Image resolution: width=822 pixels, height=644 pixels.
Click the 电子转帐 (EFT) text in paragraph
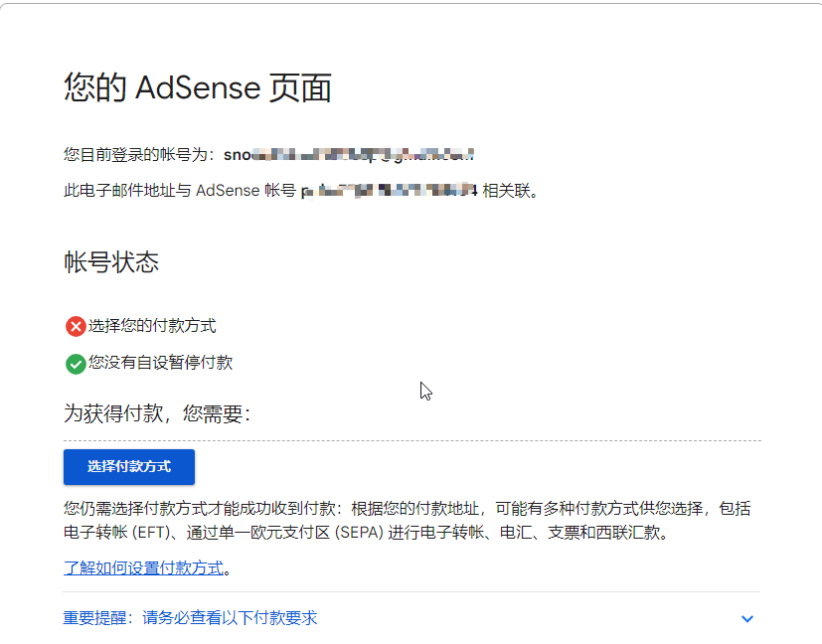[x=109, y=533]
